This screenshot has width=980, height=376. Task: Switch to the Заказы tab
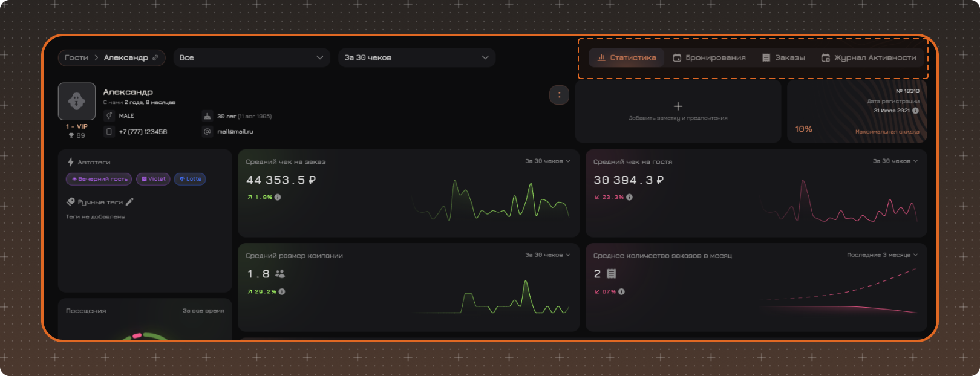point(783,57)
